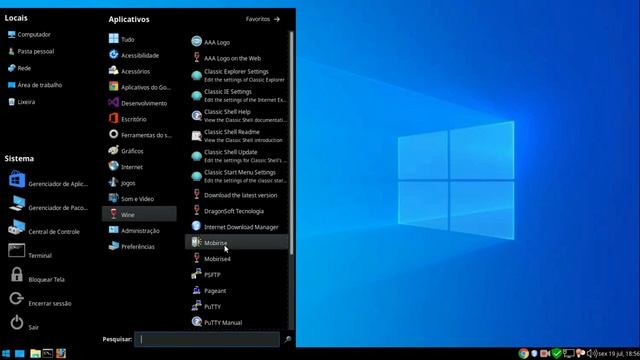The height and width of the screenshot is (360, 640).
Task: Launch Pageant
Action: click(237, 290)
